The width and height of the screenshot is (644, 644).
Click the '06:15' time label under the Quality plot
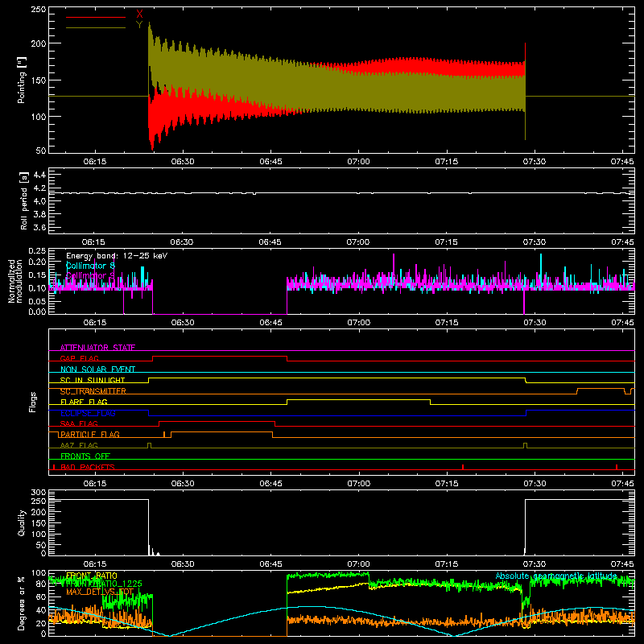(x=95, y=564)
